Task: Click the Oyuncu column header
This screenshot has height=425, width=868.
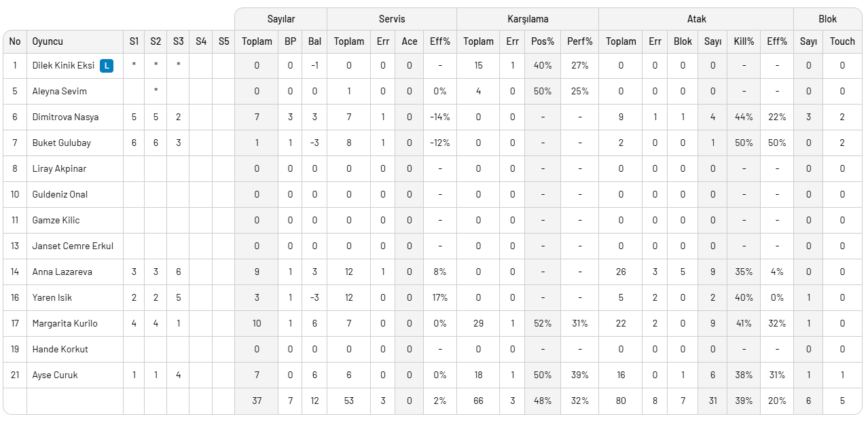Action: (x=48, y=41)
